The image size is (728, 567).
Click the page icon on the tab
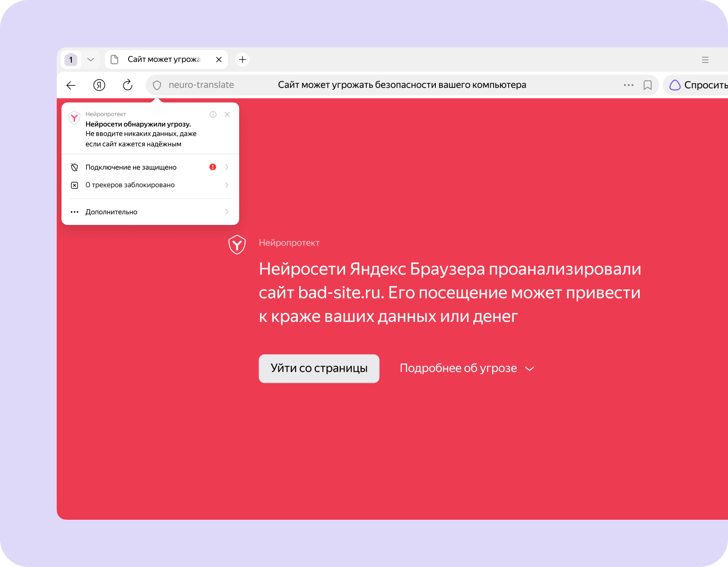pyautogui.click(x=114, y=60)
